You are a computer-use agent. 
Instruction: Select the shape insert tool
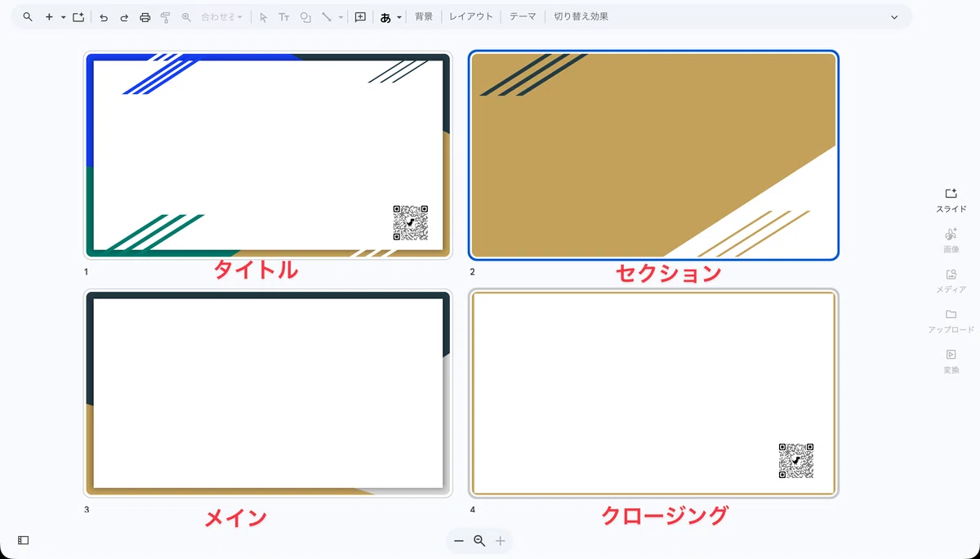coord(305,16)
